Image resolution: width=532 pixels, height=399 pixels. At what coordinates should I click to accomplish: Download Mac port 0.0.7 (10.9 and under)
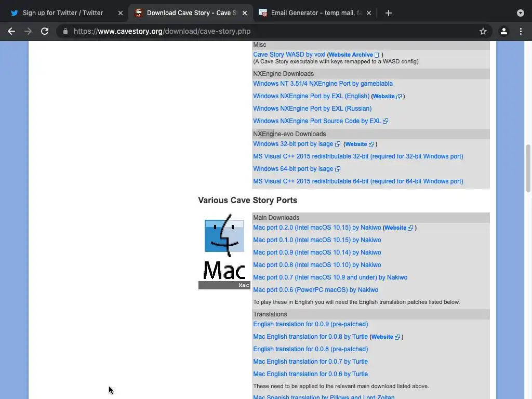point(330,277)
